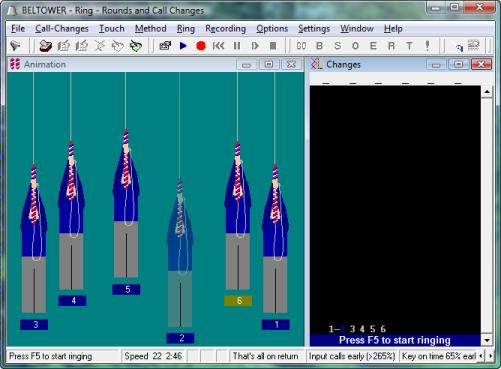Click the ringer figure above bell 5
This screenshot has width=501, height=369.
pos(126,203)
